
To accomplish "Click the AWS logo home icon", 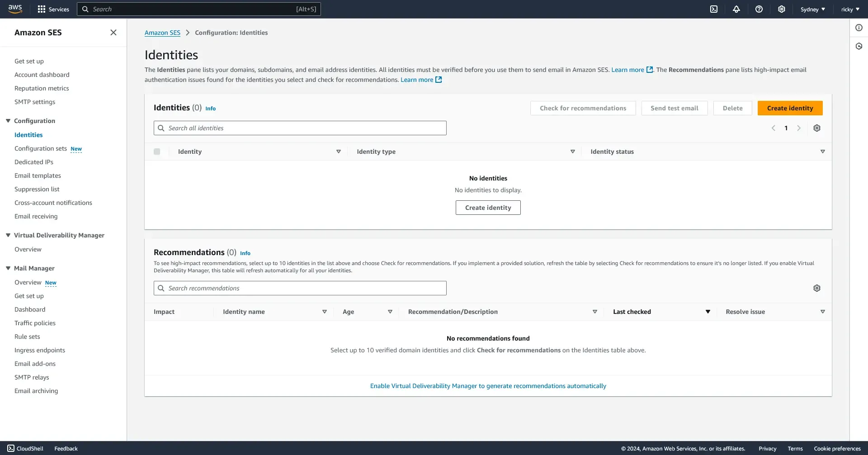I will (15, 9).
